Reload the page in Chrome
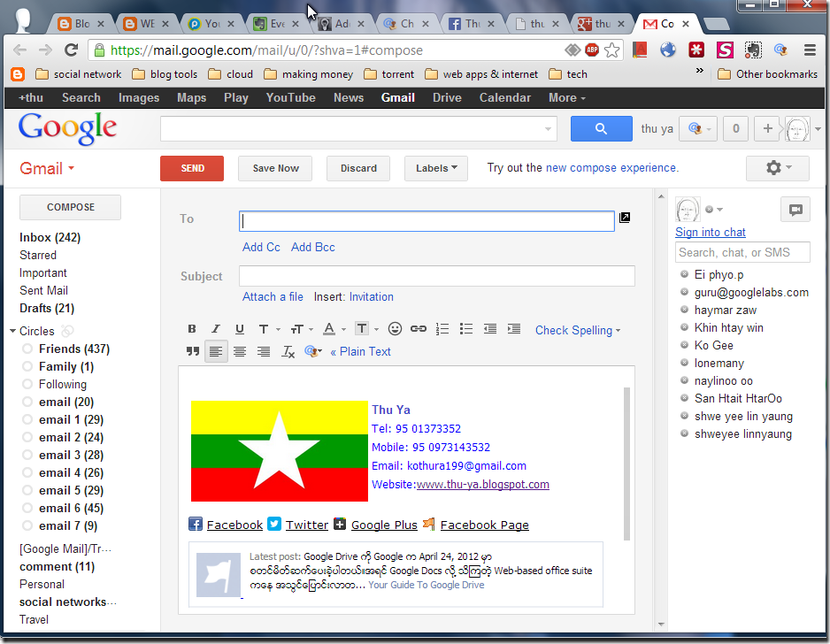The width and height of the screenshot is (830, 644). pos(71,50)
